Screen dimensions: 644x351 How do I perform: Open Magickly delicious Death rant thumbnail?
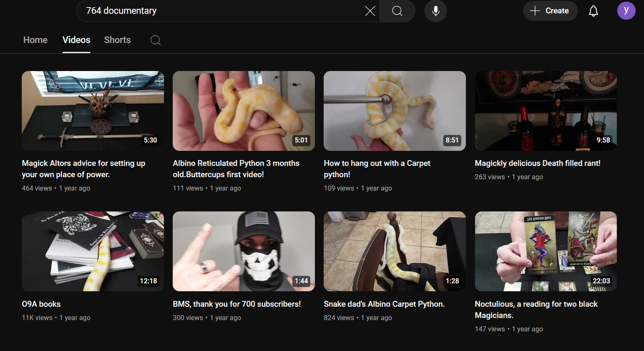pos(546,111)
